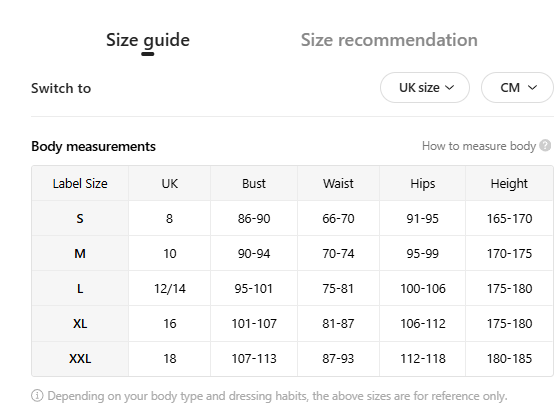The height and width of the screenshot is (415, 554).
Task: Click the 12/14 UK size cell
Action: tap(170, 288)
